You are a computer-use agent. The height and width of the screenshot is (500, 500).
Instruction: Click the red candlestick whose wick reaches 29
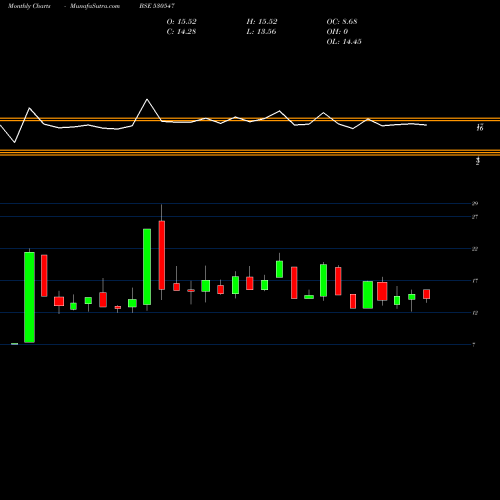click(162, 255)
